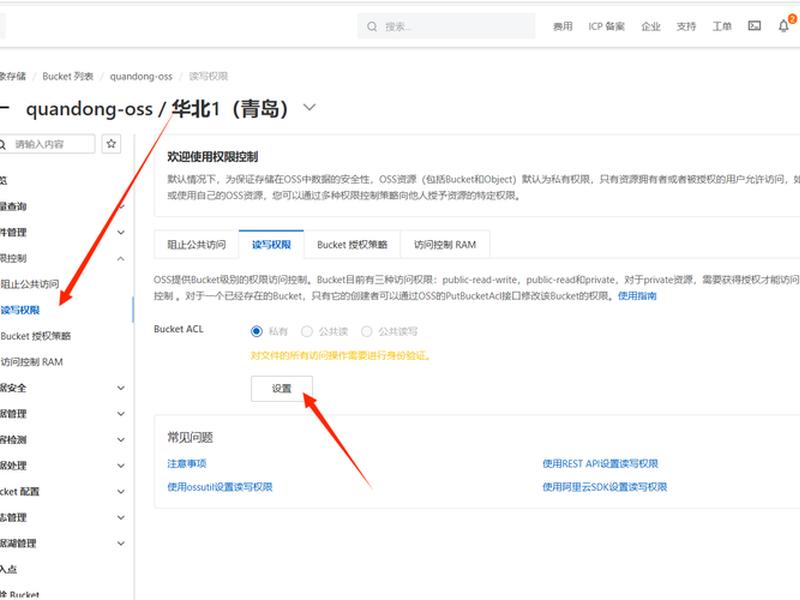Select the 私有 radio button
Image resolution: width=800 pixels, height=600 pixels.
[257, 332]
